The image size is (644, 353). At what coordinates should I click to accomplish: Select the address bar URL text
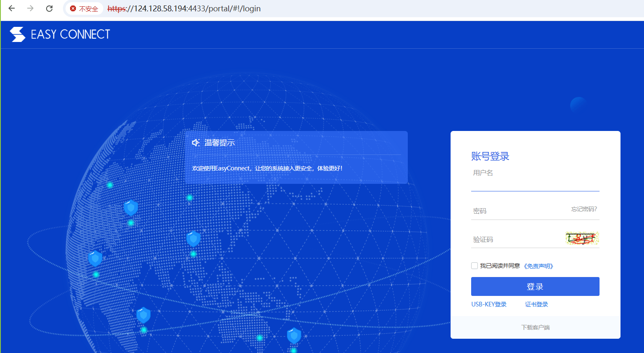pyautogui.click(x=184, y=8)
